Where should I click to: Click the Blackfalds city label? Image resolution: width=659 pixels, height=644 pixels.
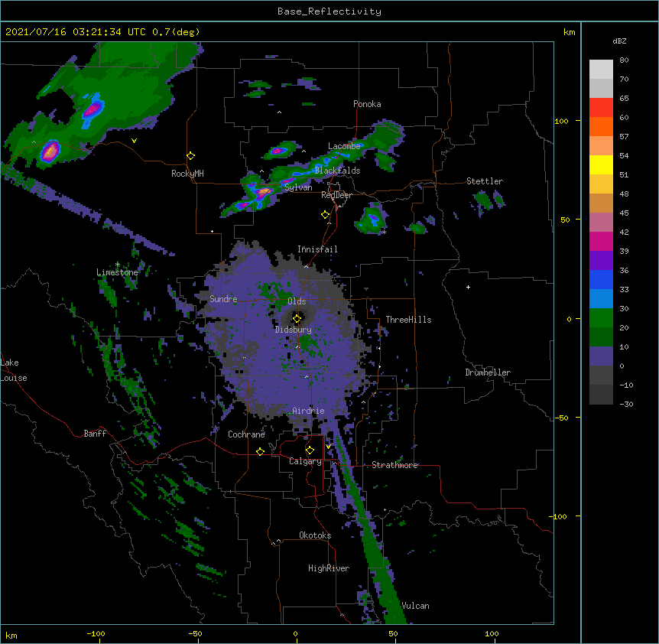[337, 171]
